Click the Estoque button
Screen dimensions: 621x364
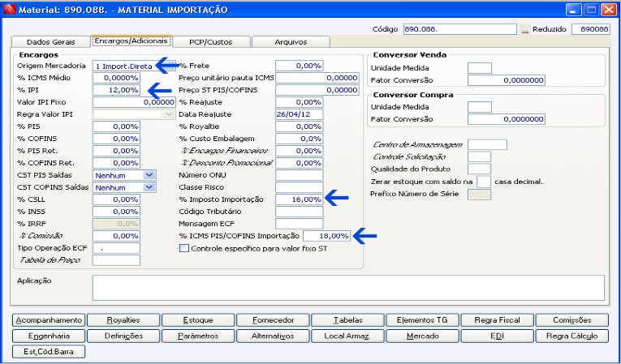coord(198,320)
